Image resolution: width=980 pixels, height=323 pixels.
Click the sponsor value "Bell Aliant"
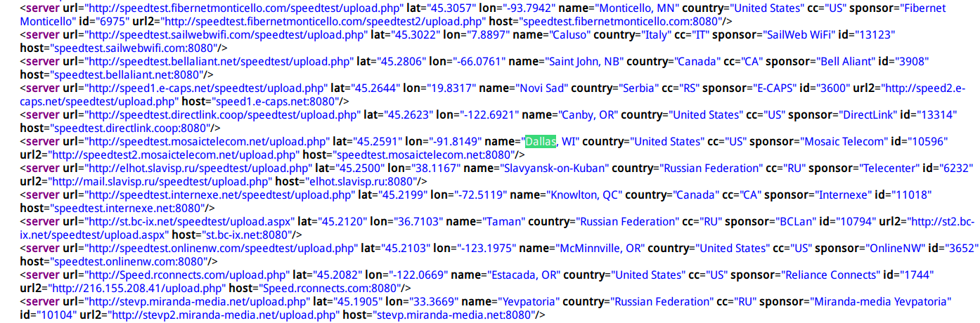pos(846,61)
